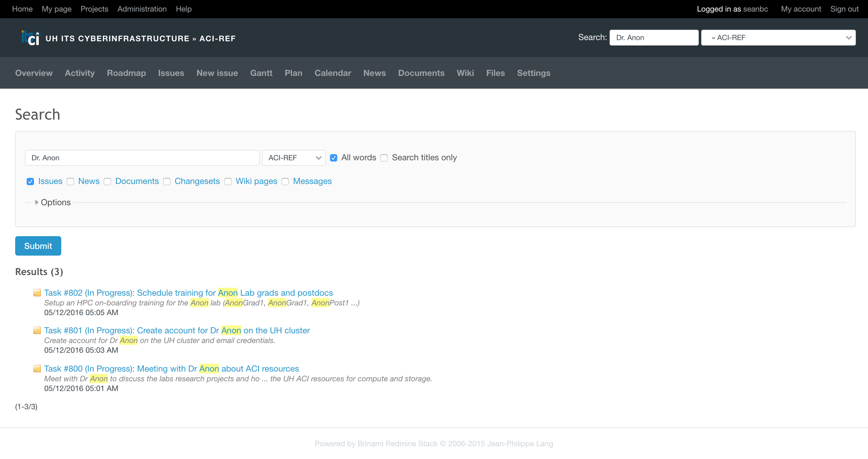Open the Files tab
This screenshot has width=868, height=459.
pos(495,73)
